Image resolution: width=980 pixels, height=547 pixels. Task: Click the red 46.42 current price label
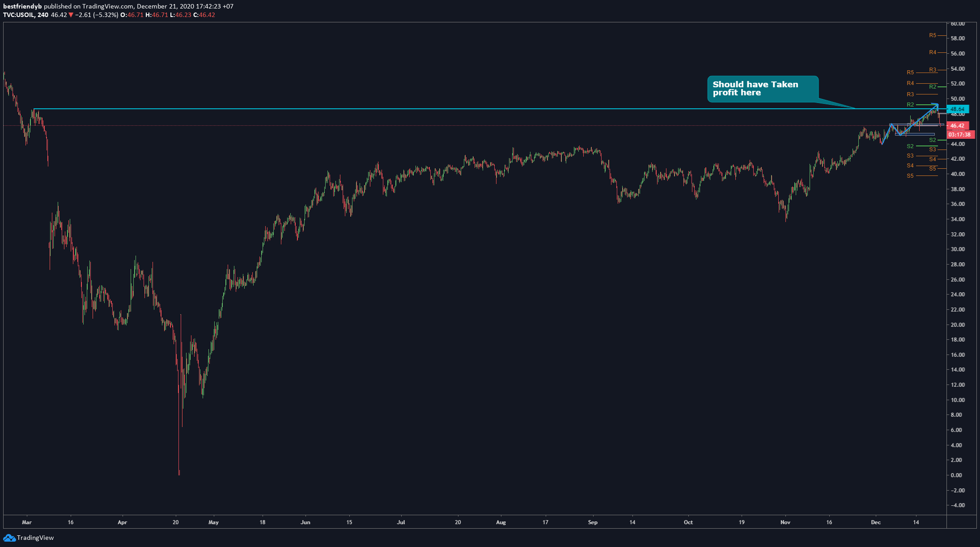click(x=958, y=126)
